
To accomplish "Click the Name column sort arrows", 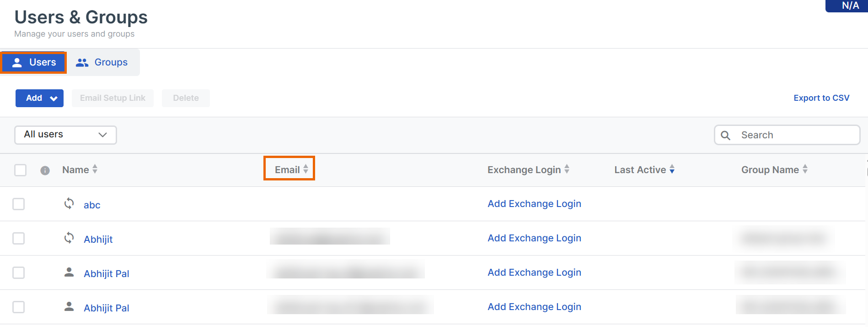I will (x=95, y=169).
